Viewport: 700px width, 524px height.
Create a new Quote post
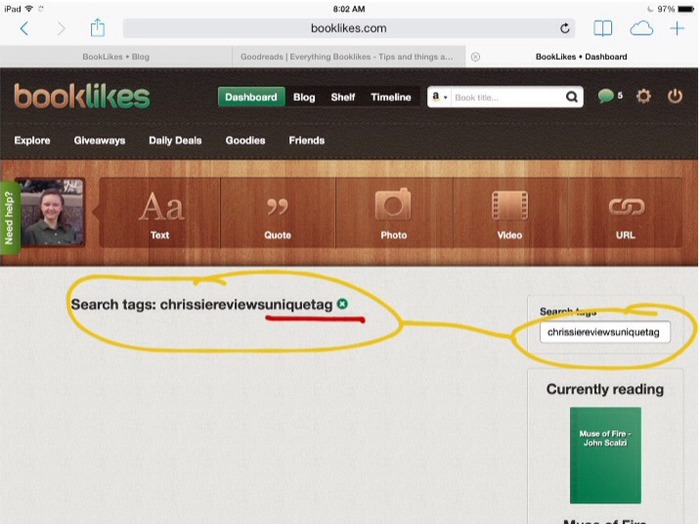[x=277, y=213]
